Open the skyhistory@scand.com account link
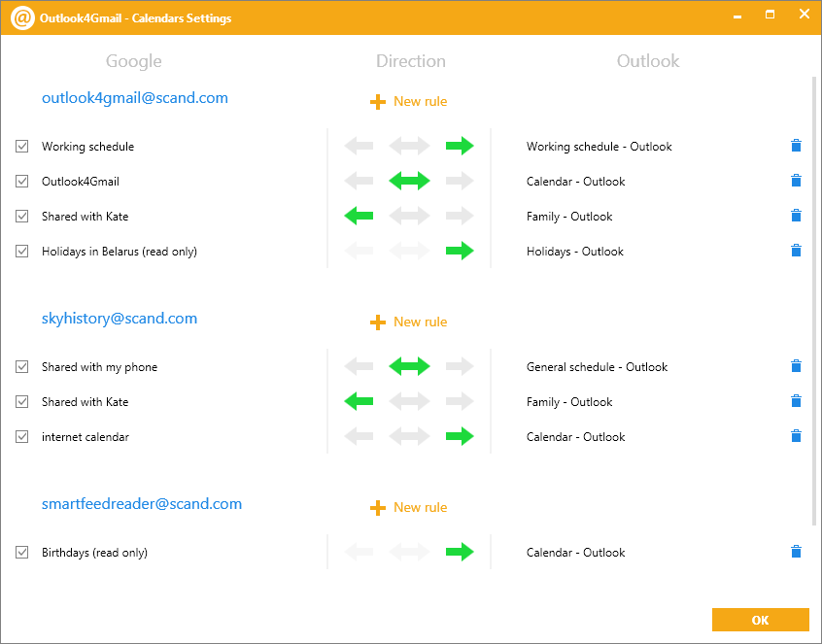822x644 pixels. coord(120,319)
